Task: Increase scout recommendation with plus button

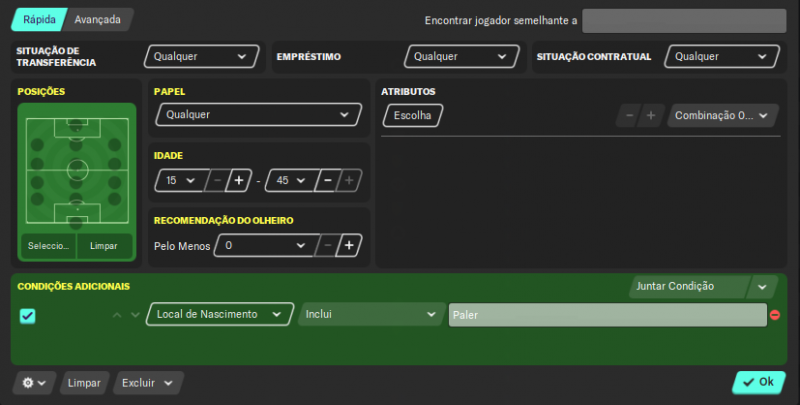Action: 349,246
